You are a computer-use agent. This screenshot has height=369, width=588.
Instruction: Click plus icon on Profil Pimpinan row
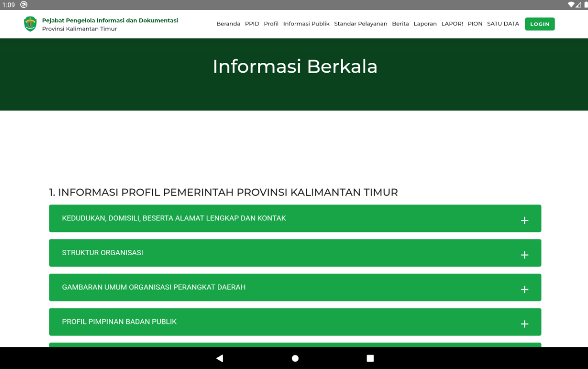[x=524, y=324]
